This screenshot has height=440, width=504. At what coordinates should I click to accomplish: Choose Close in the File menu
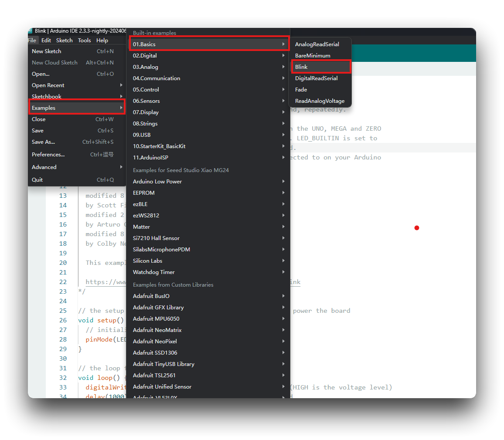[77, 119]
